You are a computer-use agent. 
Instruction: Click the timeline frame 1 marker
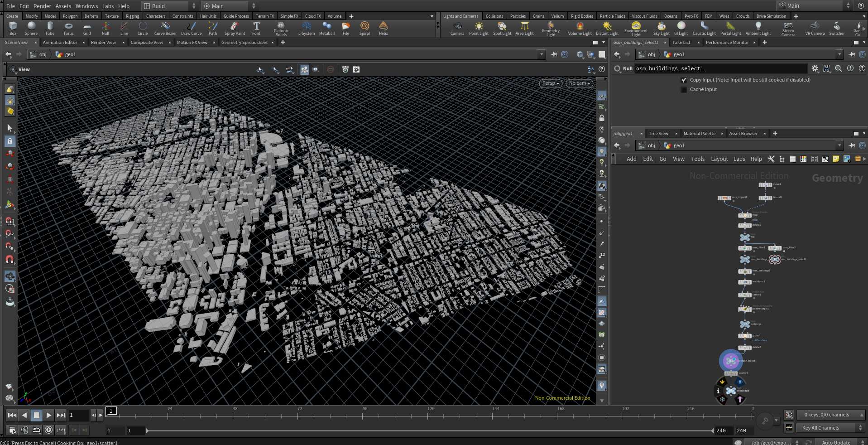pyautogui.click(x=111, y=411)
